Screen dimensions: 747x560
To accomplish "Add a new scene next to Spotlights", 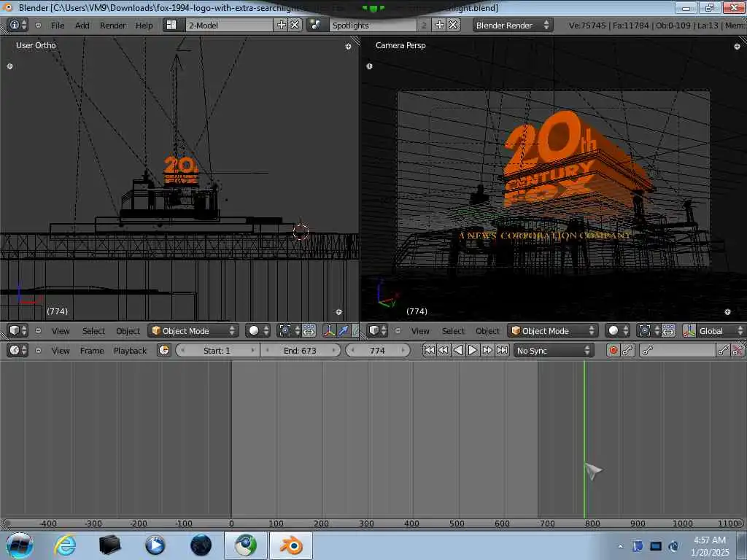I will pos(440,26).
